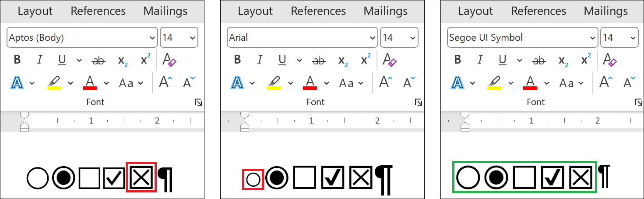Open Mailings tab in the Arial panel
644x199 pixels.
386,11
